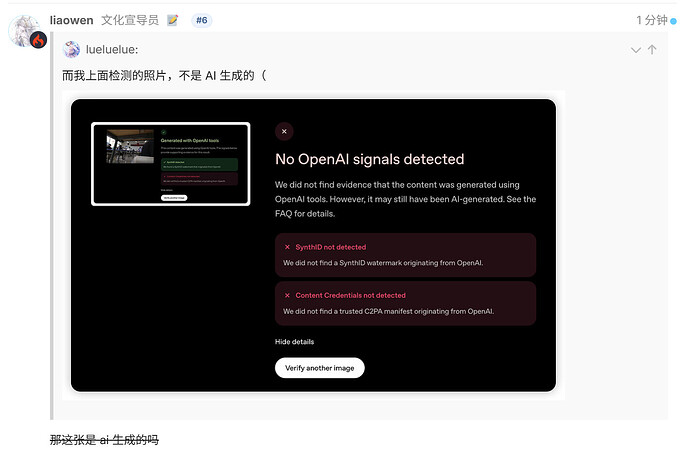Click the SynthID not detected row
690x465 pixels.
tap(405, 255)
